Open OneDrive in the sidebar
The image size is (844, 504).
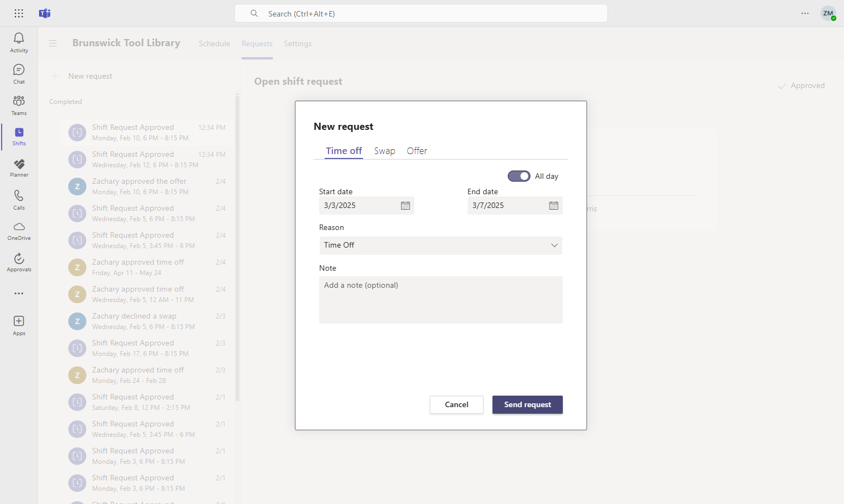coord(19,231)
